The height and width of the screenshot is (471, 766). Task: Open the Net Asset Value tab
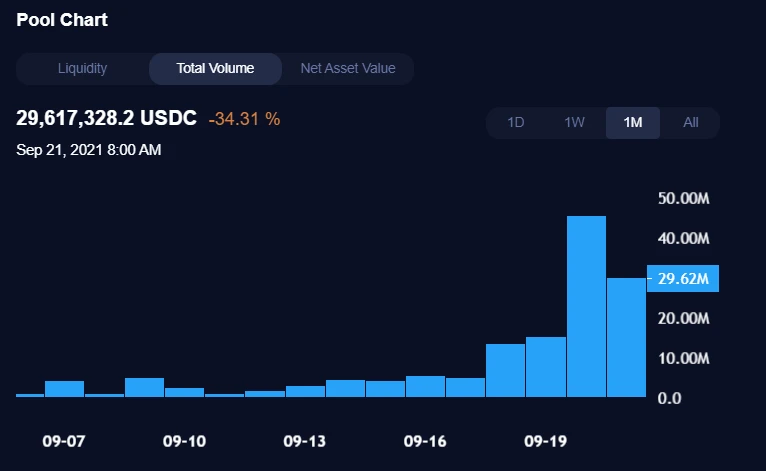(x=348, y=69)
